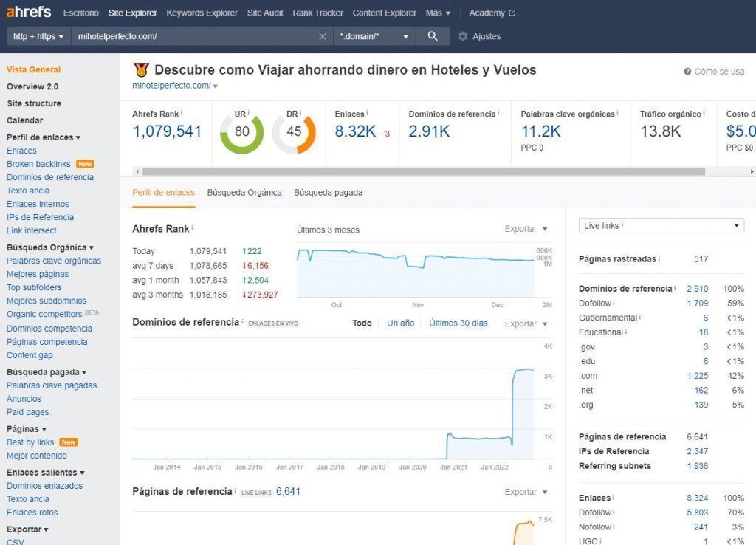Select Últimos 30 días chart range
Image resolution: width=756 pixels, height=545 pixels.
tap(458, 323)
